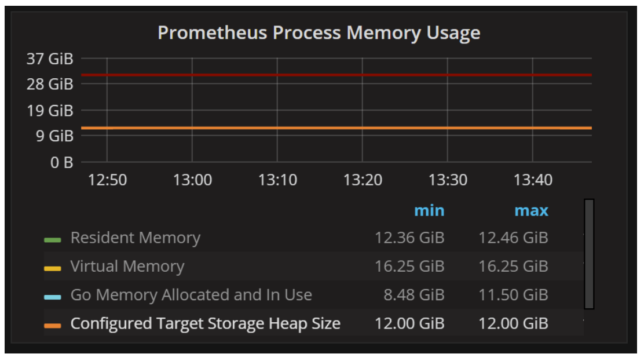Select Configured Target Storage Heap Size legend entry

(205, 323)
